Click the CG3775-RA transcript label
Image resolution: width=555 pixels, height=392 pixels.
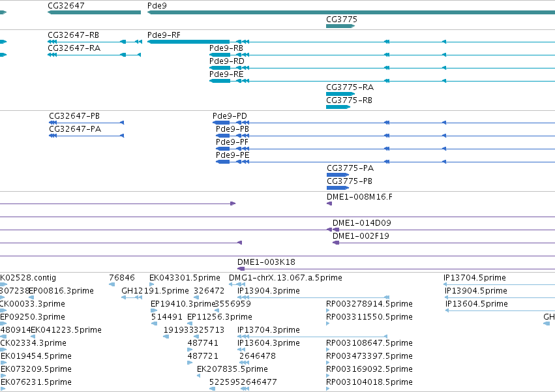(350, 87)
